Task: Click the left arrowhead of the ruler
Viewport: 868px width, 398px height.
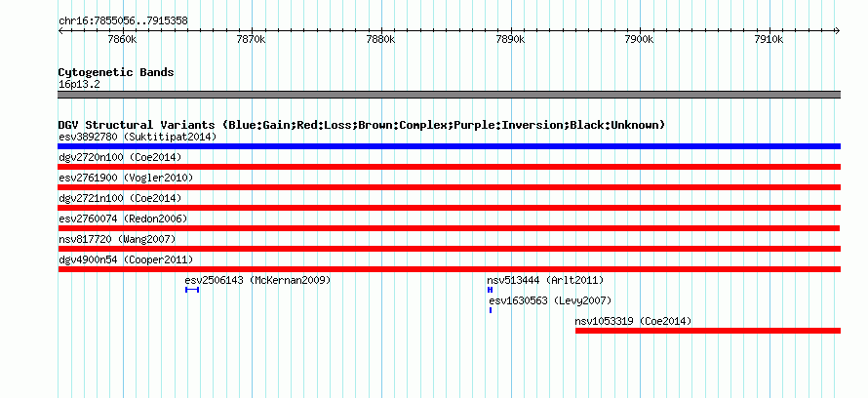Action: tap(60, 30)
